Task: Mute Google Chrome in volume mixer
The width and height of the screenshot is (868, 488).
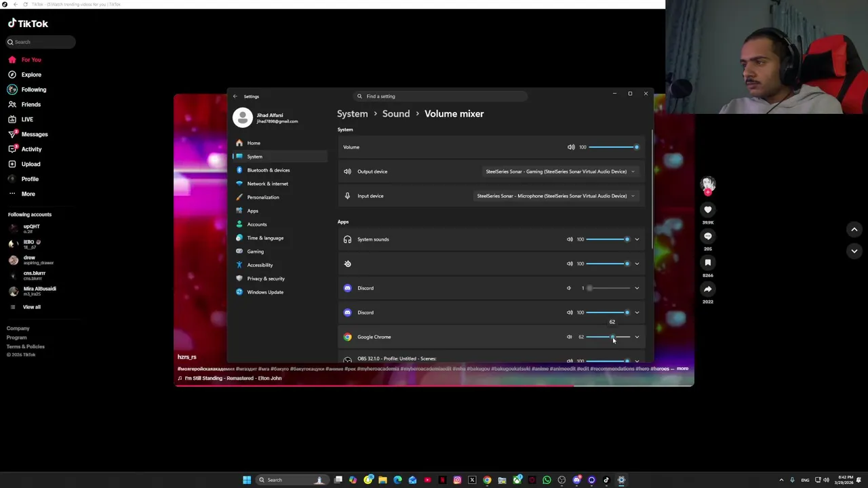Action: 570,337
